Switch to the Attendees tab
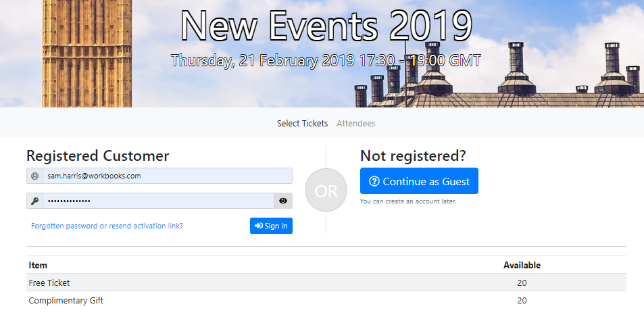This screenshot has width=644, height=317. tap(355, 123)
